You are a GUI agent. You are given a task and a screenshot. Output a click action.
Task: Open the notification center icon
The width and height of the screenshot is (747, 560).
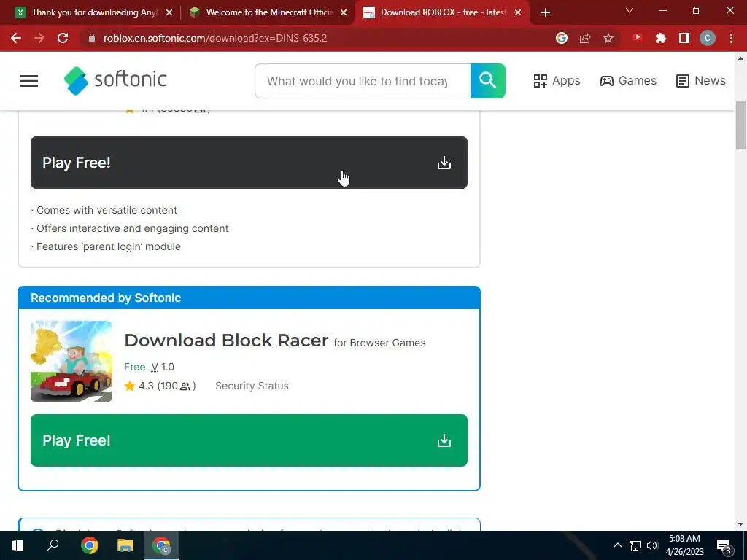(x=724, y=545)
